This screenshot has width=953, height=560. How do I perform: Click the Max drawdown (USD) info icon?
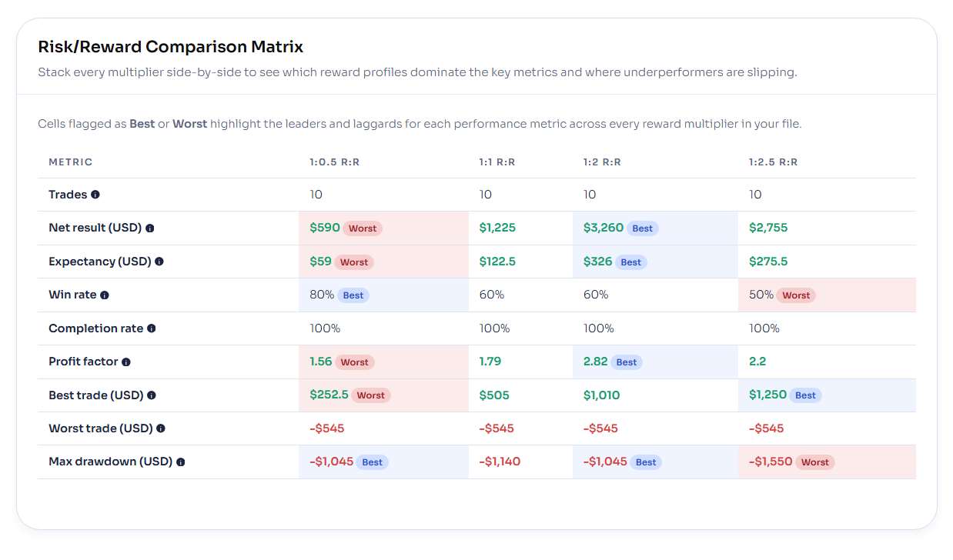pyautogui.click(x=181, y=462)
